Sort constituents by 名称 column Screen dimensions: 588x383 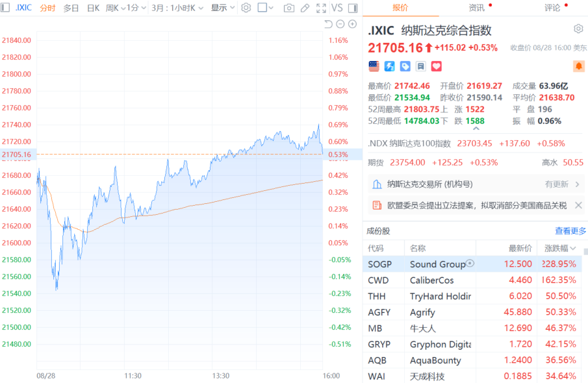[418, 248]
